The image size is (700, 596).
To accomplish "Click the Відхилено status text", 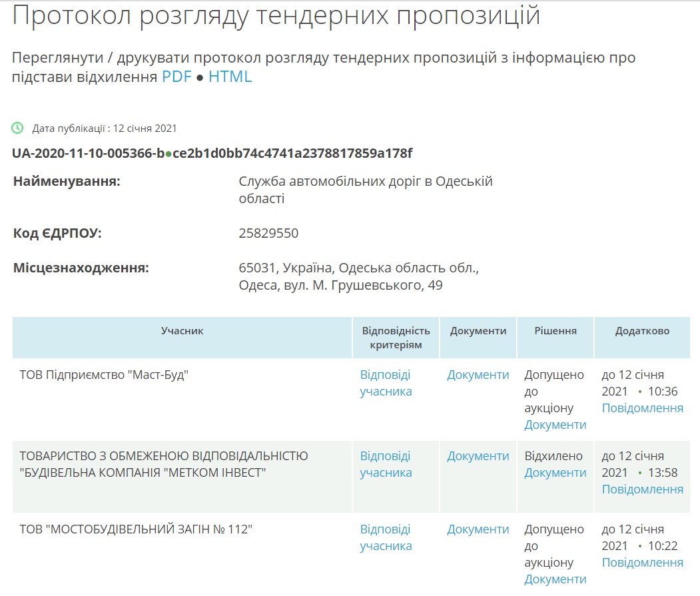I will [x=553, y=456].
